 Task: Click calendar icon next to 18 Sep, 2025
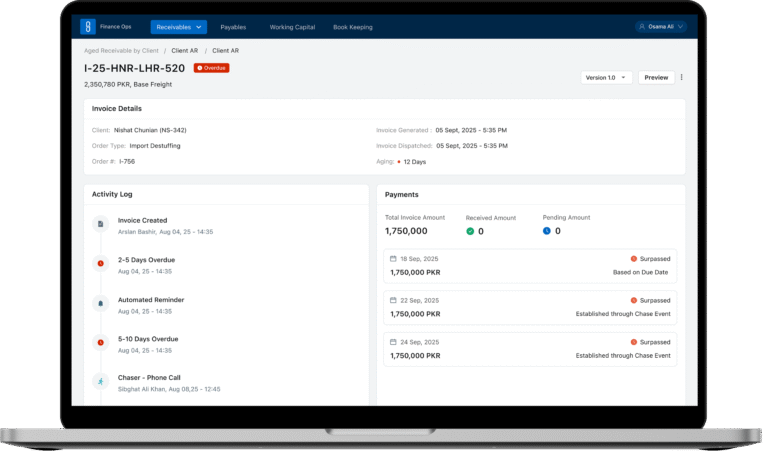[x=394, y=259]
